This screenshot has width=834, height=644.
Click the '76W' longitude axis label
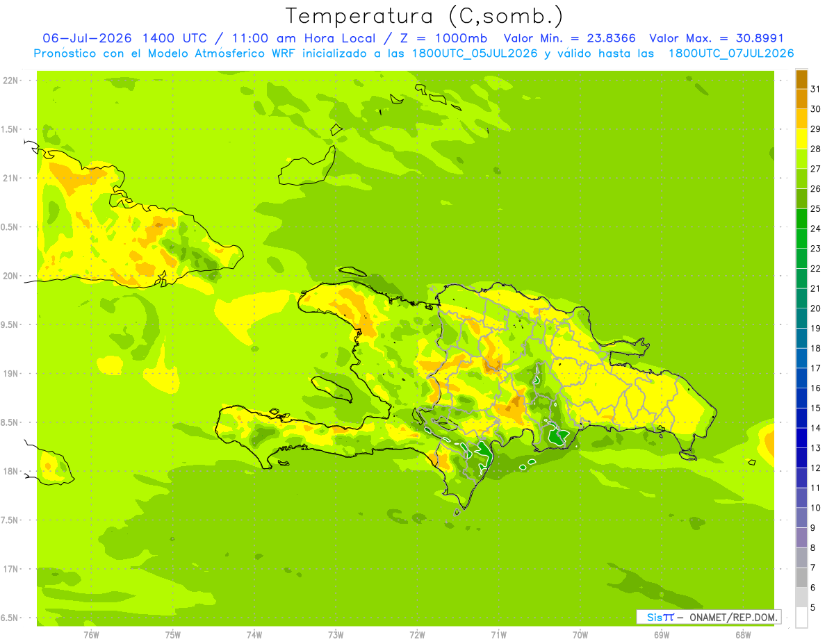[91, 634]
